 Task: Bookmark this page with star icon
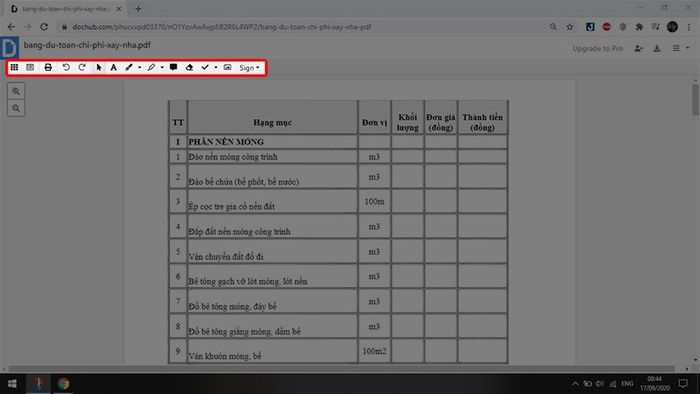(570, 27)
